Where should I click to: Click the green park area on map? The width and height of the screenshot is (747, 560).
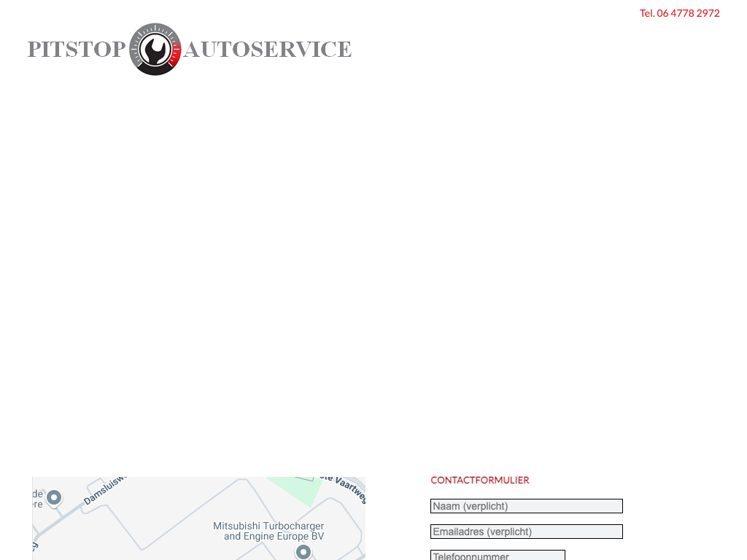pyautogui.click(x=299, y=491)
